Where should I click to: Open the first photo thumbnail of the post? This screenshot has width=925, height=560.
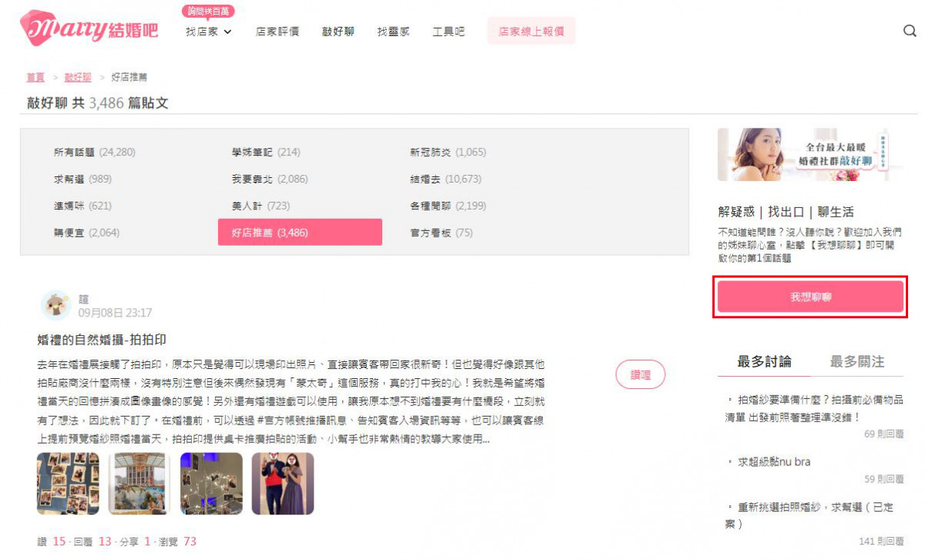(68, 484)
